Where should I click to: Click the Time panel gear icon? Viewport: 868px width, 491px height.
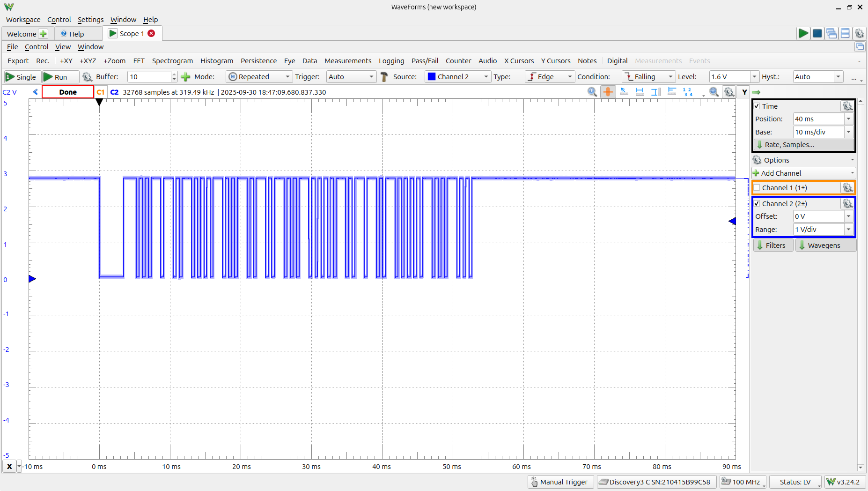pyautogui.click(x=847, y=106)
